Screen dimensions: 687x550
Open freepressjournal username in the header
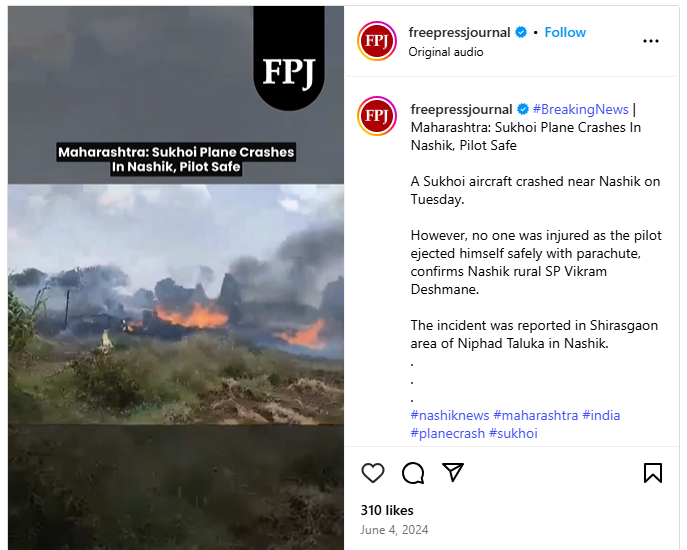(459, 32)
